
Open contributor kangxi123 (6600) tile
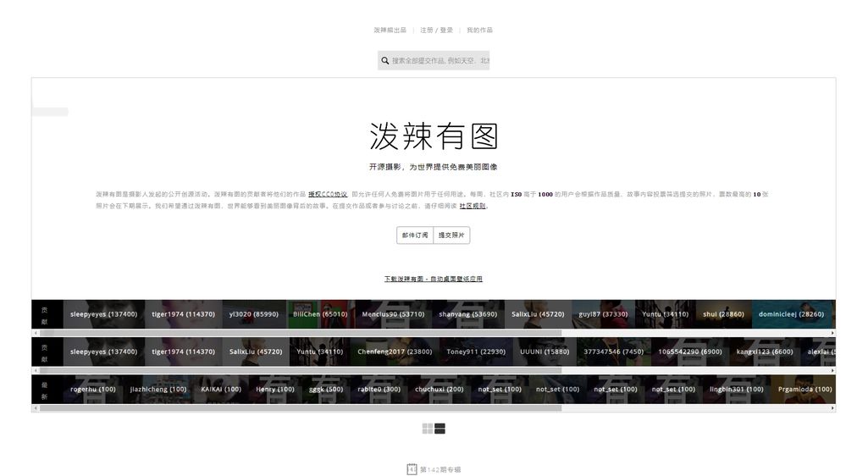click(765, 351)
